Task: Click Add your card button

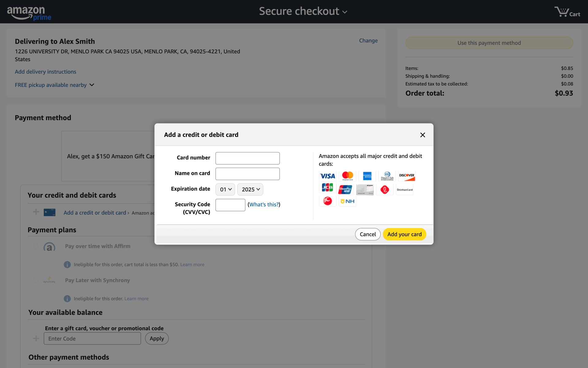Action: tap(405, 234)
